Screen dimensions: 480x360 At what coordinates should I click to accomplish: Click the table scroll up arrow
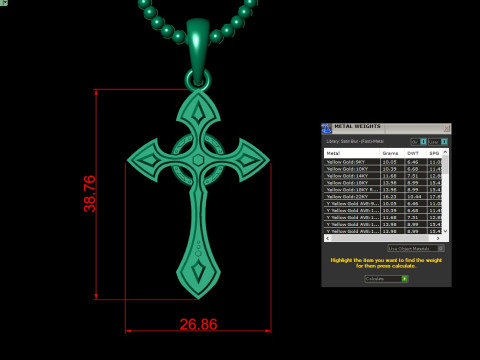click(445, 152)
